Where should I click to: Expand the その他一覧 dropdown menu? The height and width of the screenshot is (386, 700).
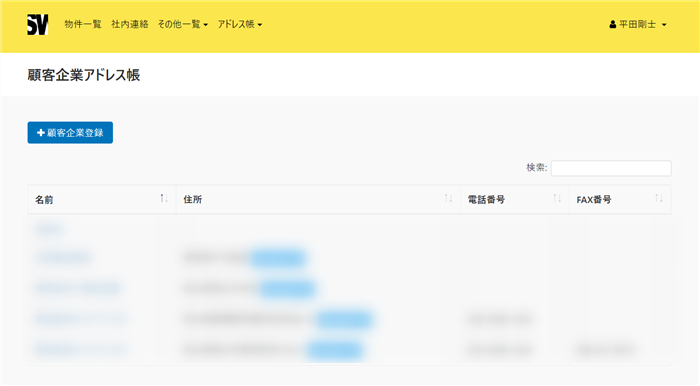[183, 25]
